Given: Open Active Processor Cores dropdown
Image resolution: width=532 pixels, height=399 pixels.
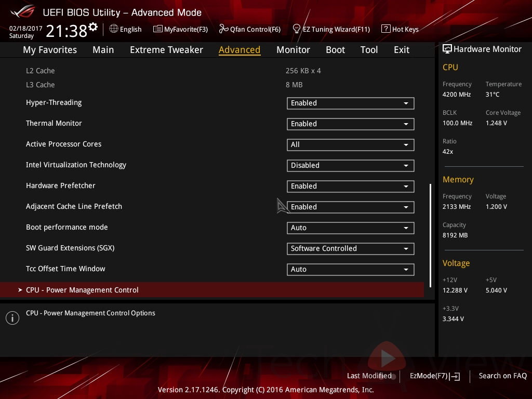Looking at the screenshot, I should coord(350,144).
